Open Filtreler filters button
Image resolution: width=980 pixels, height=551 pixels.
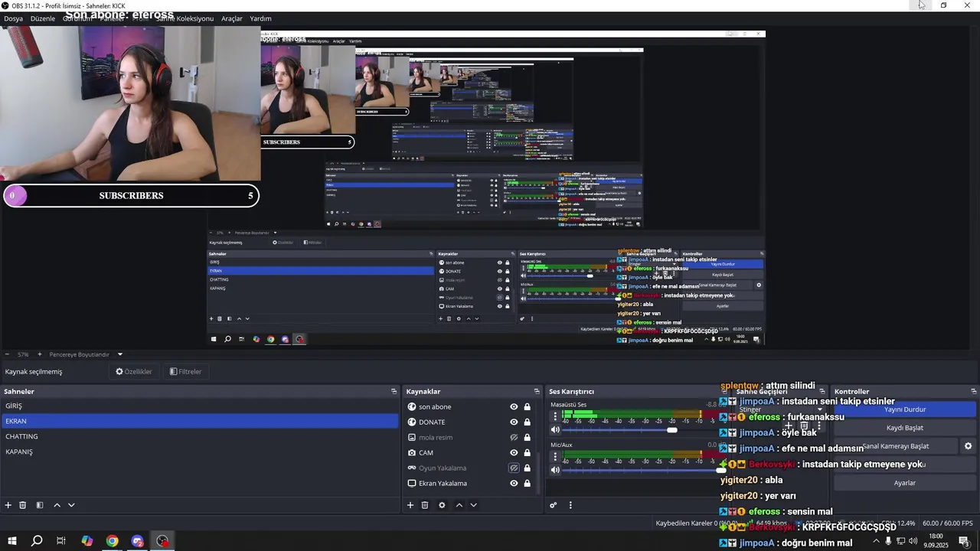tap(185, 372)
